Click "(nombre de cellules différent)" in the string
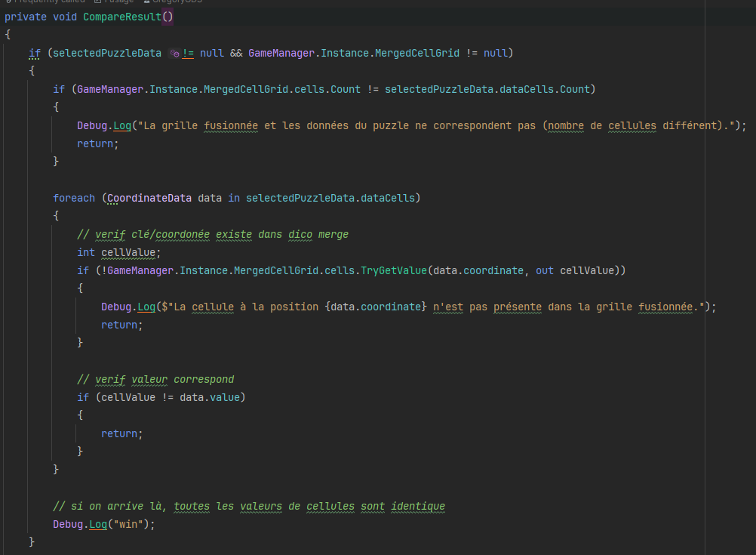 pos(632,125)
